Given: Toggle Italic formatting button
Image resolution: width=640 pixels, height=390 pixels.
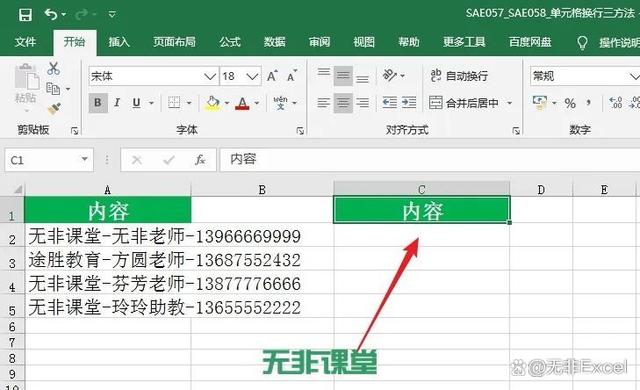Looking at the screenshot, I should coord(117,103).
